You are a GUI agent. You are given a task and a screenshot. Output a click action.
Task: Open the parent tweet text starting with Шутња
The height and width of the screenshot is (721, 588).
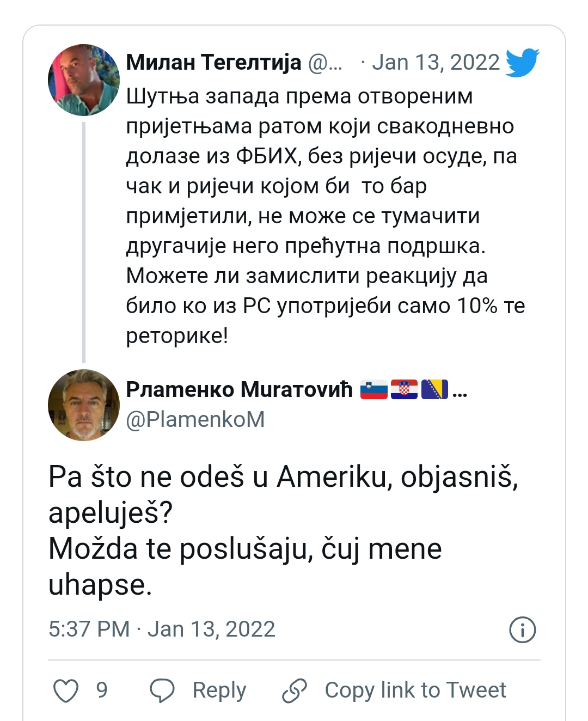321,216
